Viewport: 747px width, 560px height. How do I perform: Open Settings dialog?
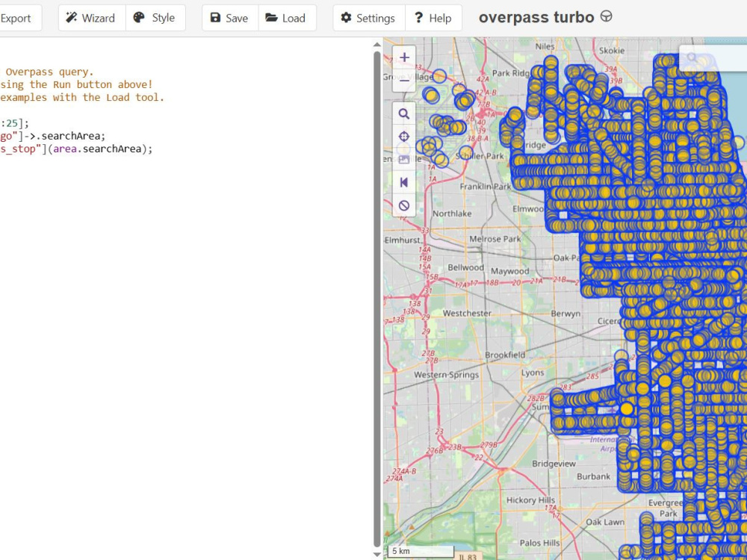click(x=369, y=18)
